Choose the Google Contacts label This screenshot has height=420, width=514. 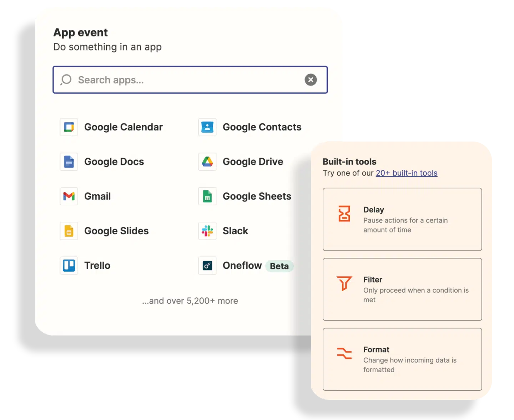(x=262, y=127)
